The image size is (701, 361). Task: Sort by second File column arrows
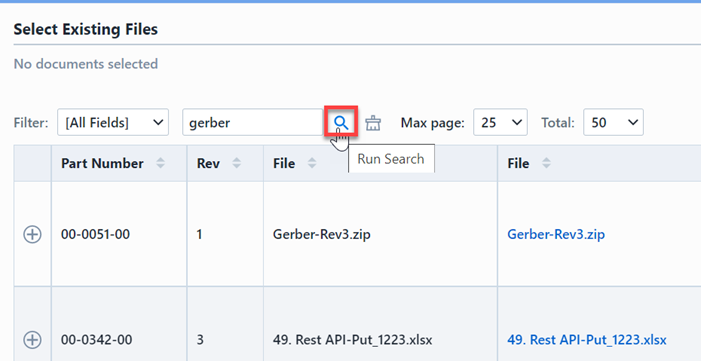pyautogui.click(x=546, y=164)
